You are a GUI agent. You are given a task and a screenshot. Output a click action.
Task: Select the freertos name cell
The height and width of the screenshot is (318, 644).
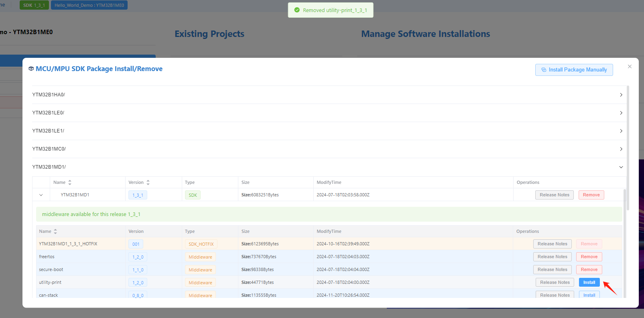pos(80,257)
